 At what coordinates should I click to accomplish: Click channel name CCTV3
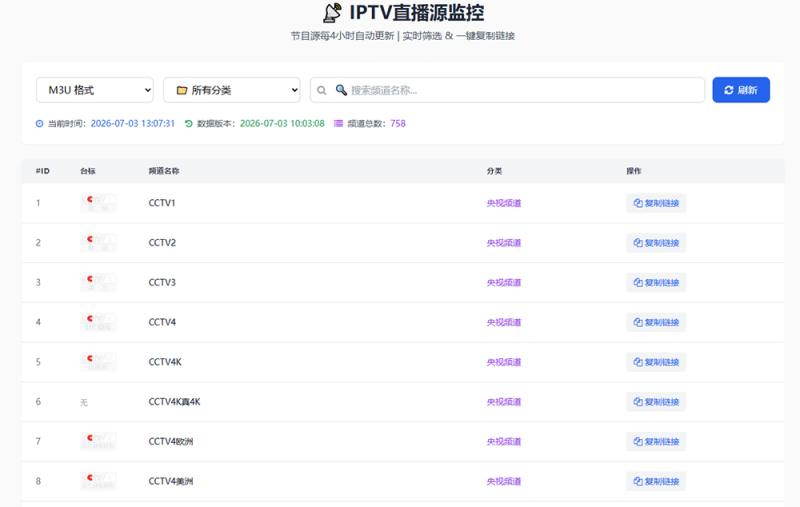point(162,283)
